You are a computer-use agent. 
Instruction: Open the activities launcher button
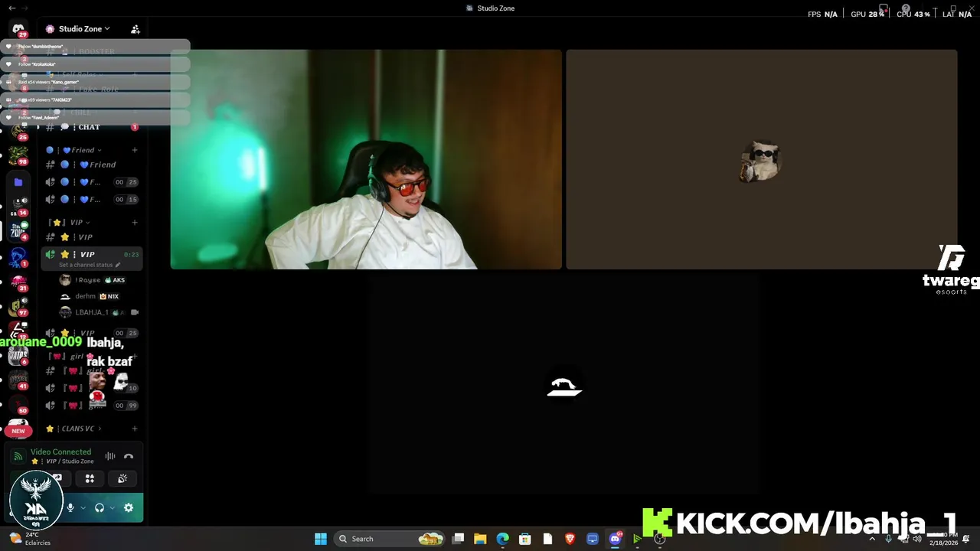90,478
